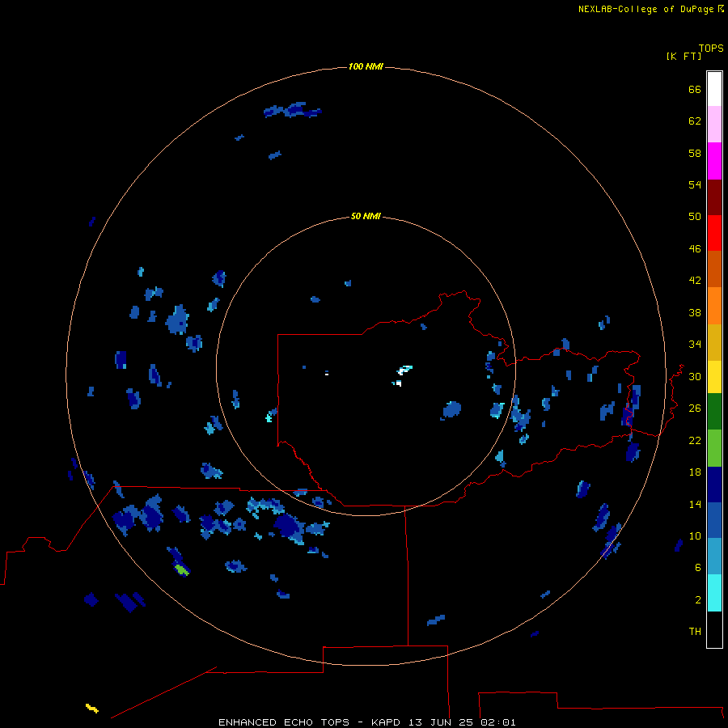728x728 pixels.
Task: Click the TOPS legend title
Action: click(x=711, y=48)
